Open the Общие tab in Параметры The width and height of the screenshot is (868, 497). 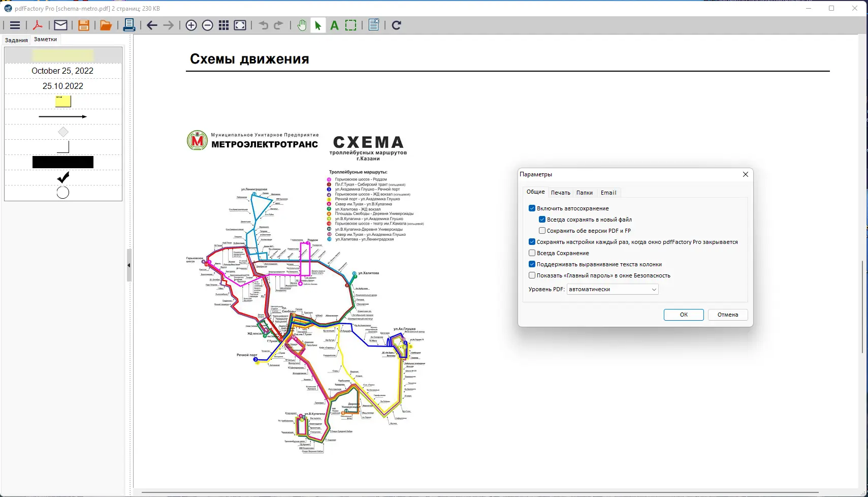[x=535, y=192]
